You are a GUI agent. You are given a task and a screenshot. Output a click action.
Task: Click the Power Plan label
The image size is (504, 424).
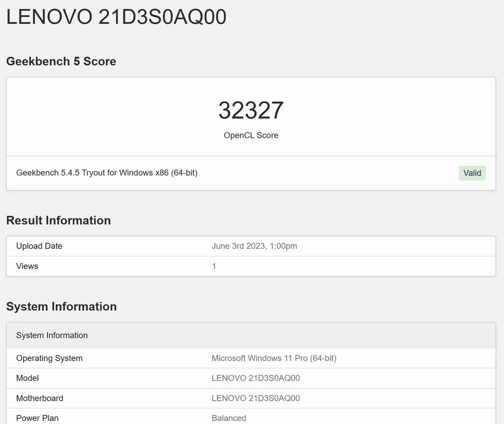click(x=37, y=418)
